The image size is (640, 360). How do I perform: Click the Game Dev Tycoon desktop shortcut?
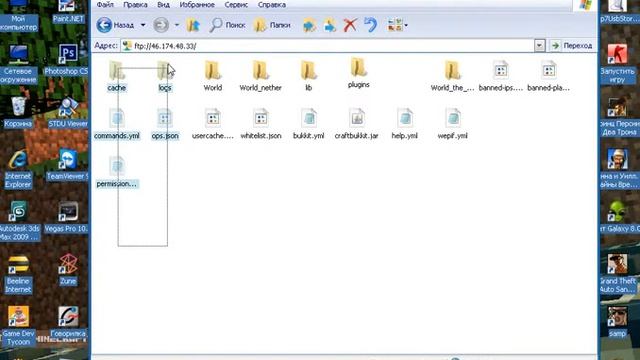(x=18, y=326)
